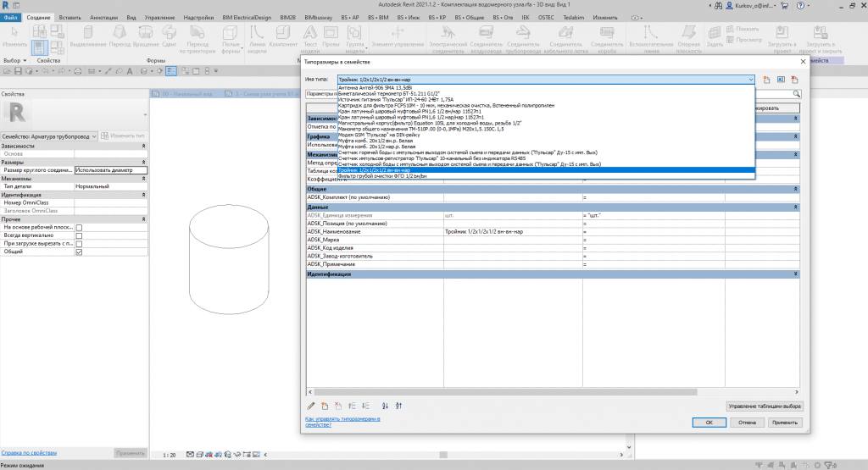This screenshot has width=868, height=470.
Task: Click the Component ribbon tool
Action: coord(283,36)
